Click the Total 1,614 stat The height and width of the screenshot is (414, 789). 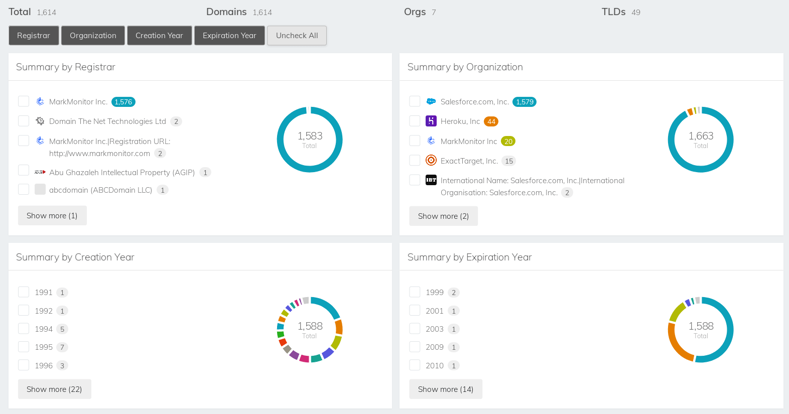click(x=32, y=12)
